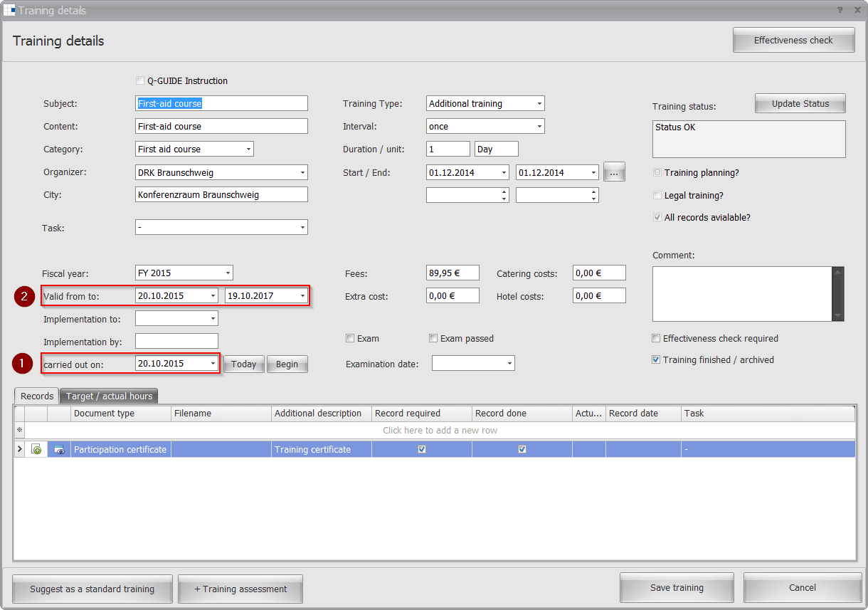This screenshot has width=868, height=610.
Task: Expand the Training Type dropdown
Action: (539, 104)
